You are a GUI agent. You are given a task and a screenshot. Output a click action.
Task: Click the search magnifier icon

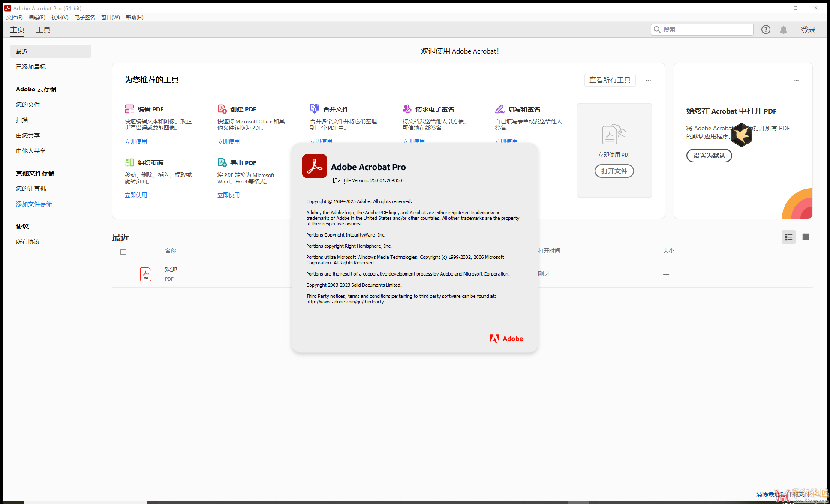[x=657, y=30]
